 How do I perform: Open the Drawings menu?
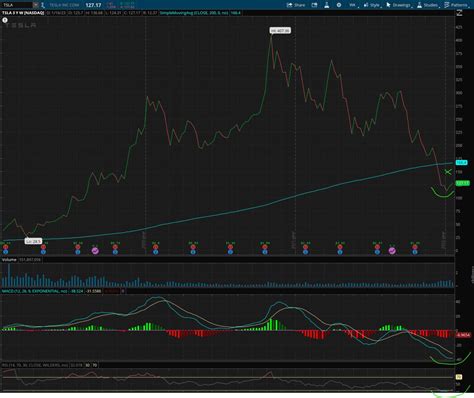click(x=399, y=5)
